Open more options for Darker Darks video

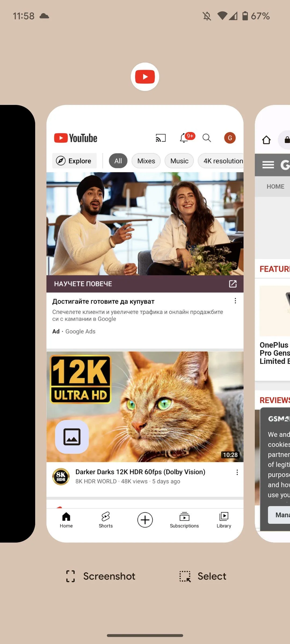click(237, 472)
